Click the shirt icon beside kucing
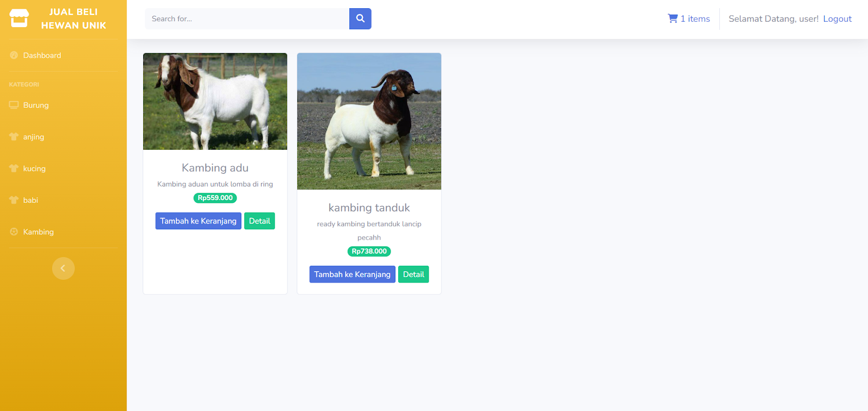The width and height of the screenshot is (868, 411). point(14,168)
